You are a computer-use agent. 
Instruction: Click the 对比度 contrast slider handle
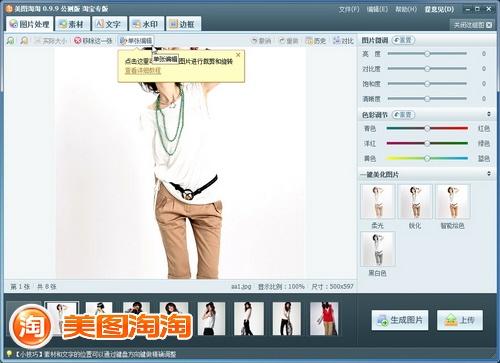427,69
